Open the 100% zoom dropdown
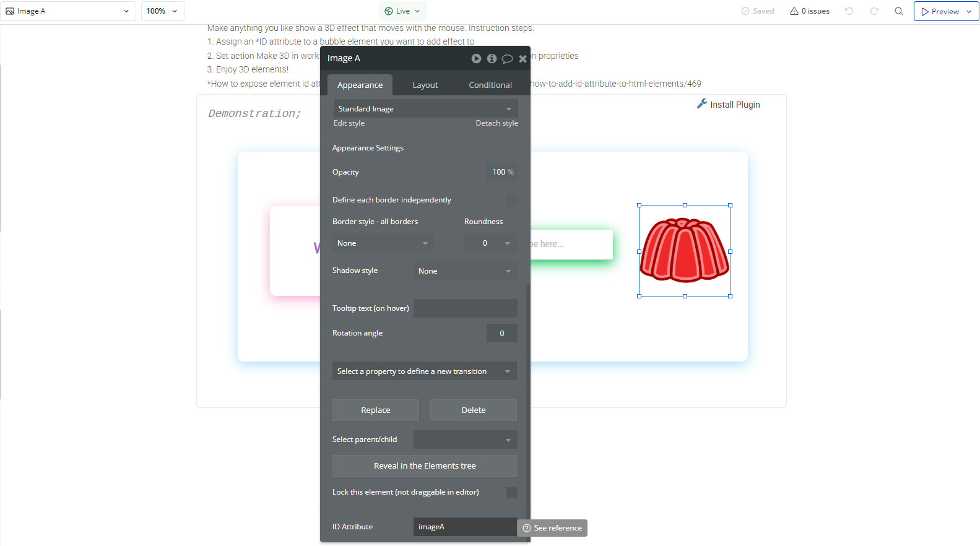The image size is (980, 546). point(163,11)
